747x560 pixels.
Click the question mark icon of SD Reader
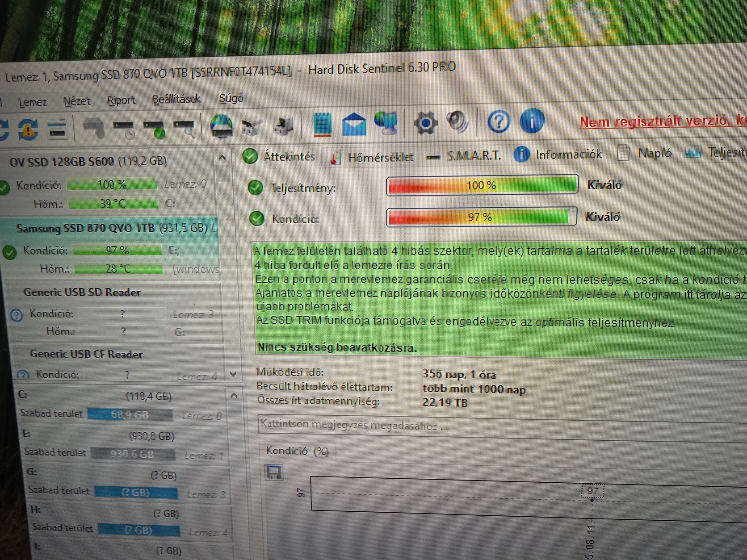pos(17,315)
